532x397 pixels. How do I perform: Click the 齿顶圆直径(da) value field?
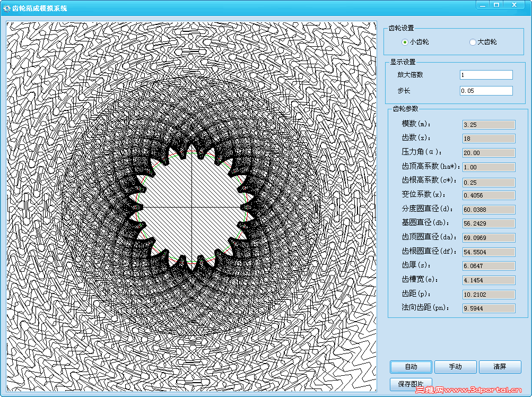coord(489,238)
